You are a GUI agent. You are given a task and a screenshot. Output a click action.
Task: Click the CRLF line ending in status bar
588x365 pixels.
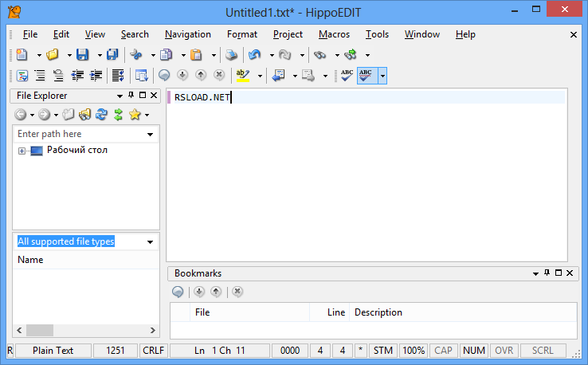pos(154,351)
